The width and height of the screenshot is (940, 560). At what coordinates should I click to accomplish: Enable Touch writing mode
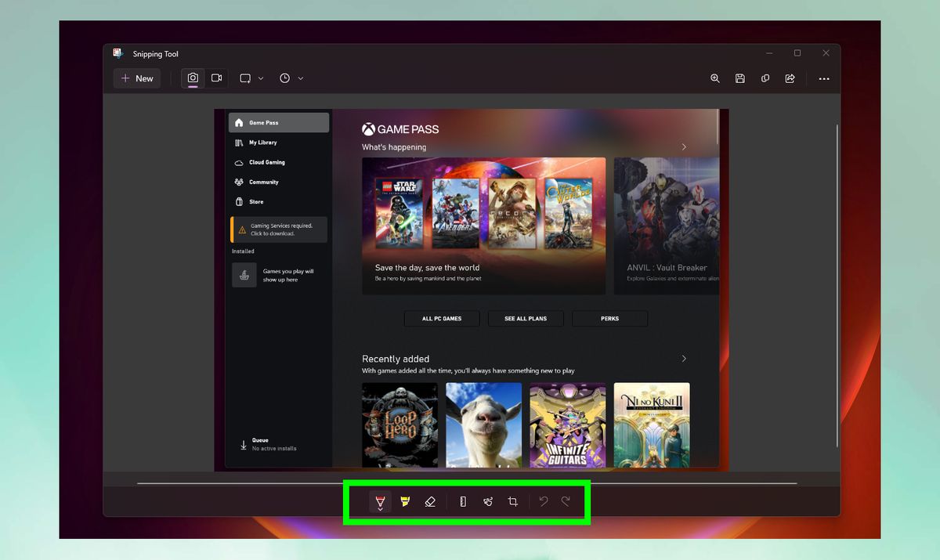pyautogui.click(x=487, y=501)
